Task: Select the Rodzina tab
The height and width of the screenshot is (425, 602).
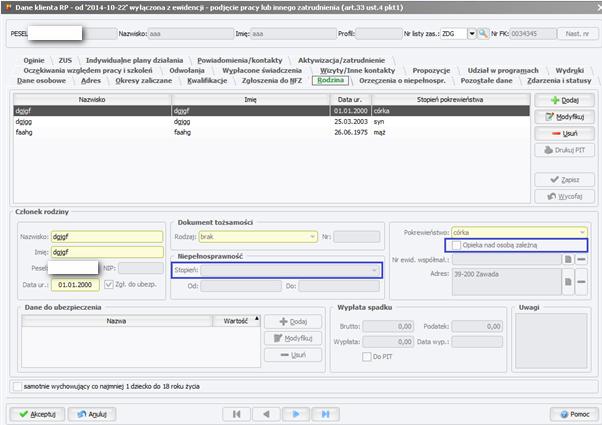Action: 331,80
